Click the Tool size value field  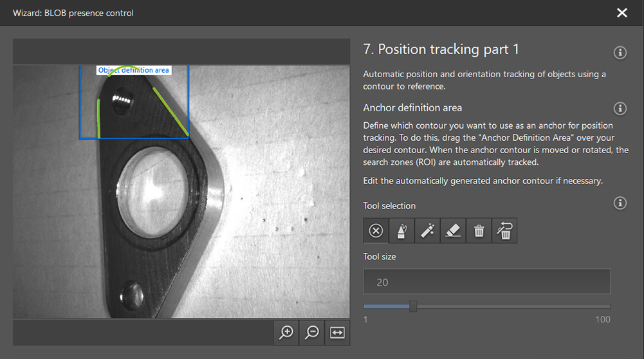point(486,282)
